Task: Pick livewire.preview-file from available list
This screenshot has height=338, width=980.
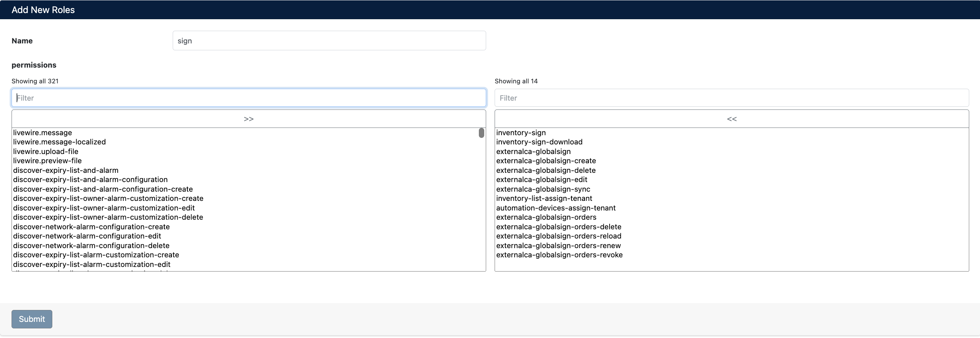Action: point(47,161)
